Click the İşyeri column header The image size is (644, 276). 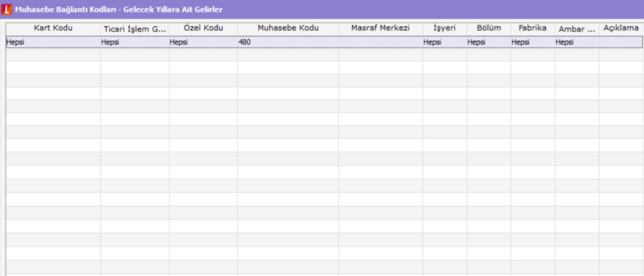445,29
